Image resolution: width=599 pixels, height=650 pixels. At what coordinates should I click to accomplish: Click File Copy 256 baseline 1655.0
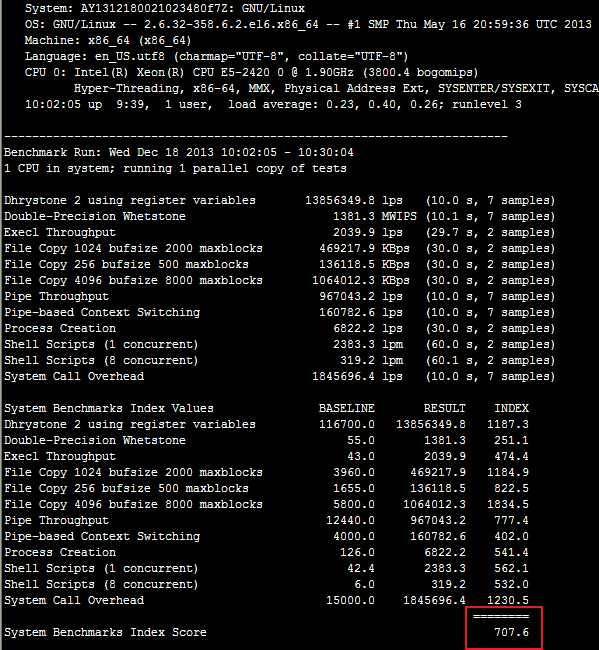(354, 488)
